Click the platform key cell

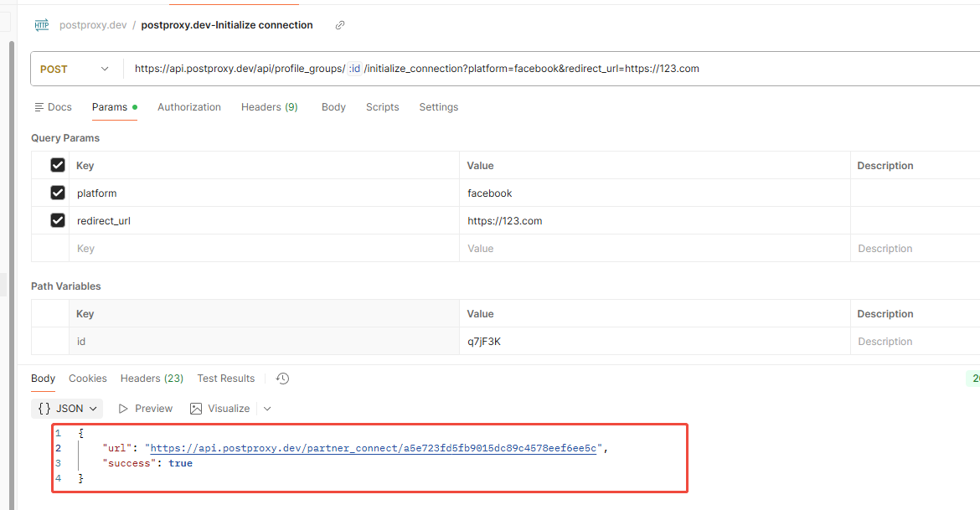[x=264, y=193]
